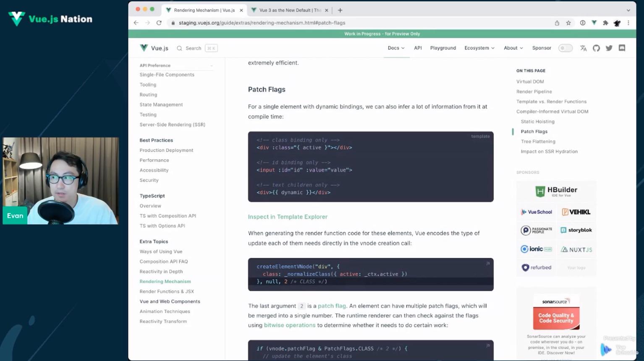Screen dimensions: 644x361
Task: Follow the Inspect in Template Explorer link
Action: pos(288,217)
